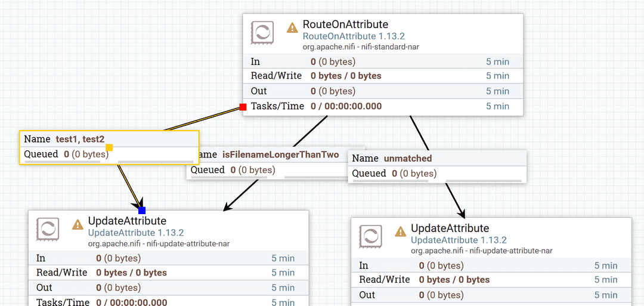Viewport: 644px width, 306px height.
Task: Select the unmatched connection label
Action: (438, 166)
